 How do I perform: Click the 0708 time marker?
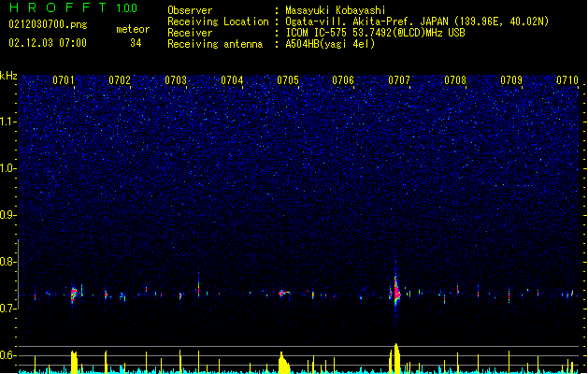click(455, 80)
